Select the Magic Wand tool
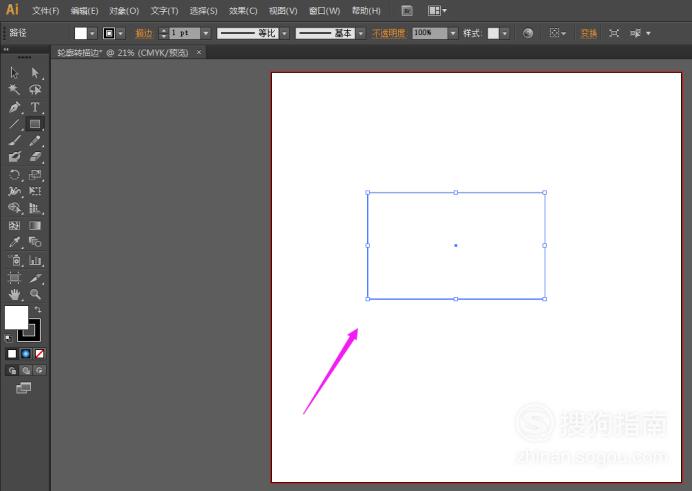Screen dimensions: 692x491 pos(15,90)
